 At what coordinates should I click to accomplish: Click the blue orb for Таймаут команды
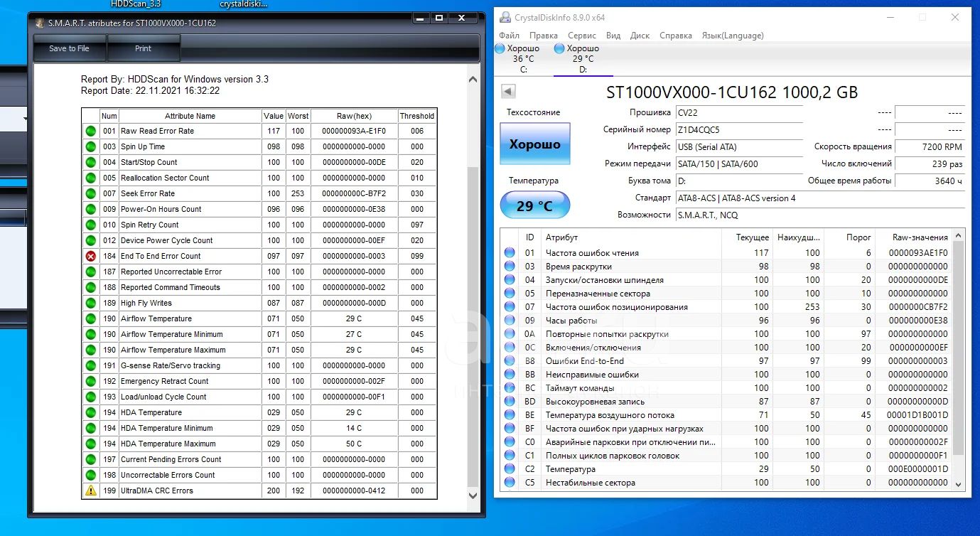pyautogui.click(x=510, y=387)
